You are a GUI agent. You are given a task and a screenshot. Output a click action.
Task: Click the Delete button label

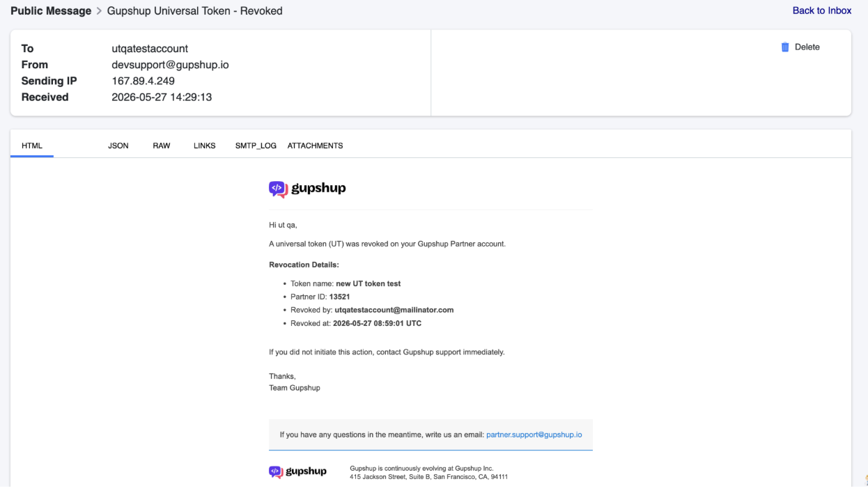807,47
